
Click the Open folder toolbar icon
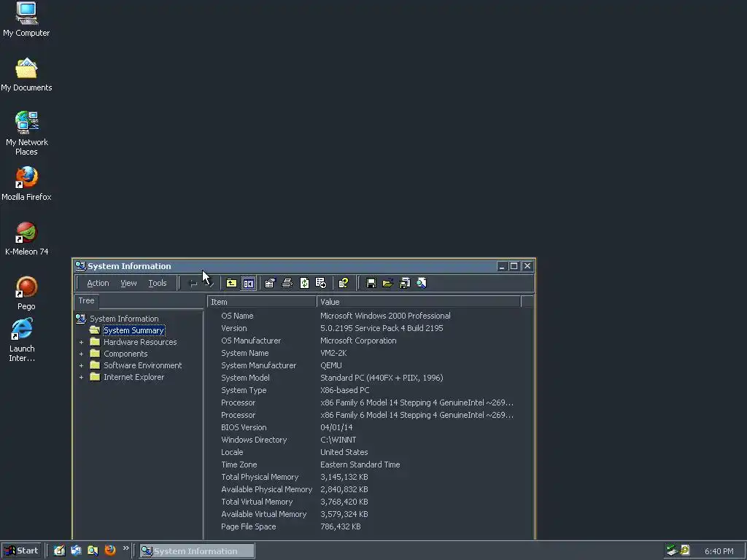[x=388, y=284]
